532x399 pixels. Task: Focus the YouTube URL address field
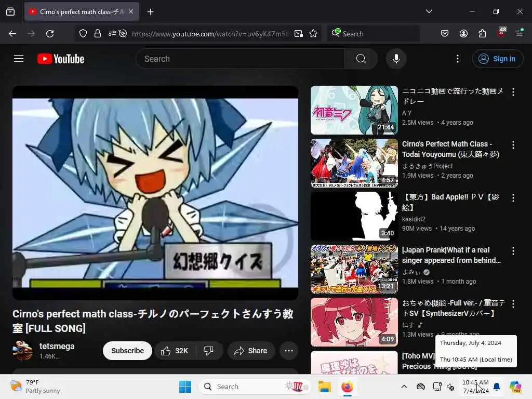pos(209,34)
